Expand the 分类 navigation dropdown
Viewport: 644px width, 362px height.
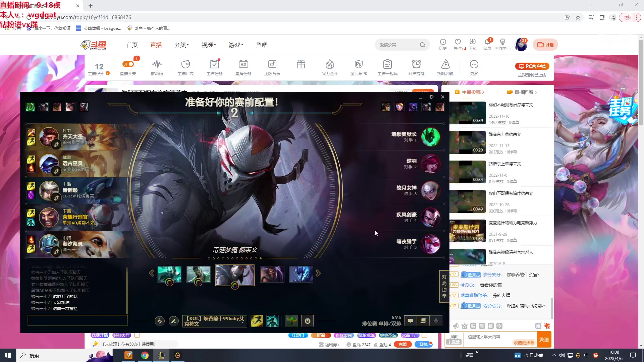coord(181,45)
